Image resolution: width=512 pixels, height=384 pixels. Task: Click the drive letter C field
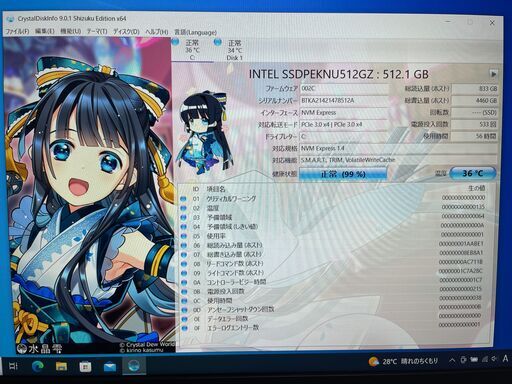coord(344,137)
